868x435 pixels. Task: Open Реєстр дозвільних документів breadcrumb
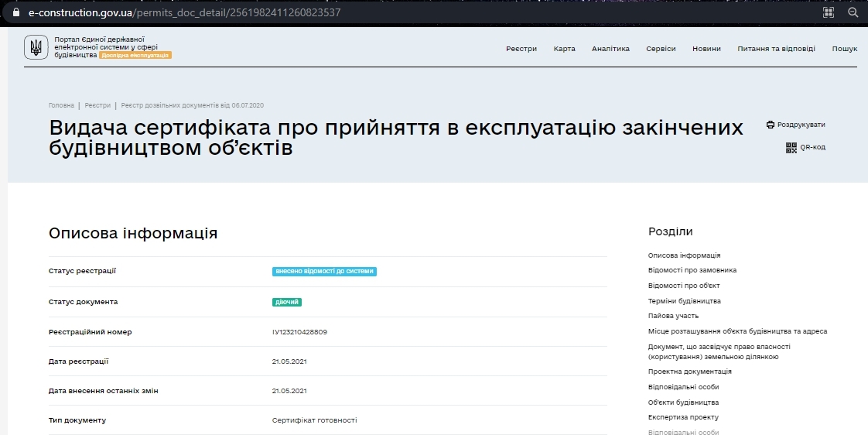pos(192,105)
